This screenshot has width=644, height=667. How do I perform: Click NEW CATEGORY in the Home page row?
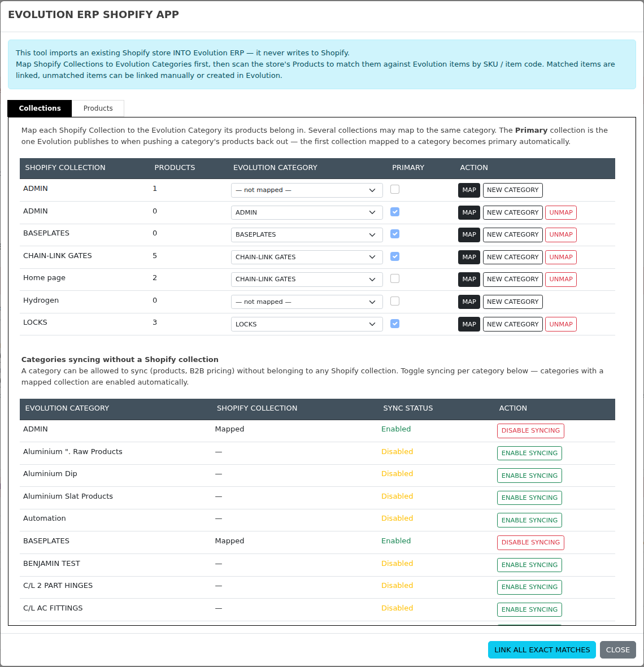pyautogui.click(x=512, y=279)
